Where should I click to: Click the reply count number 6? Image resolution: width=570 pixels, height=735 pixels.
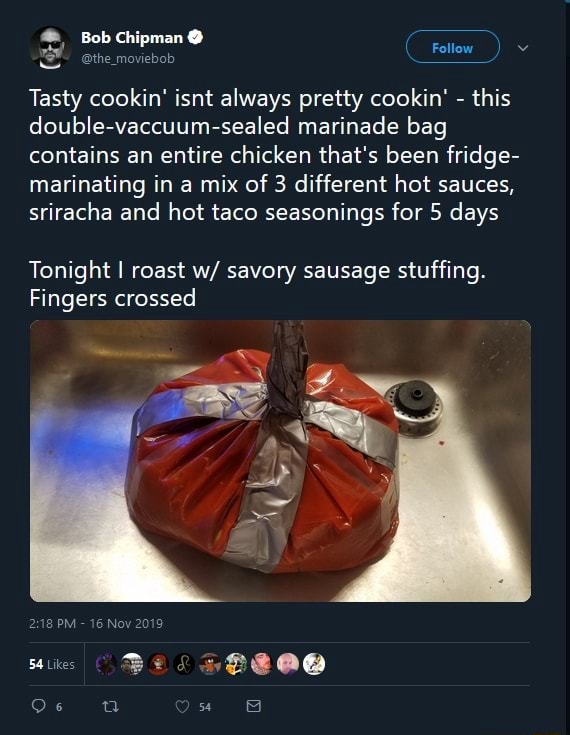pos(59,707)
